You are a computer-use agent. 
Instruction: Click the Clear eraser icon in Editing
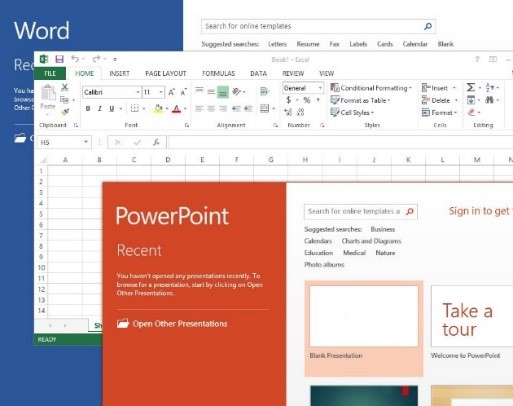[471, 112]
